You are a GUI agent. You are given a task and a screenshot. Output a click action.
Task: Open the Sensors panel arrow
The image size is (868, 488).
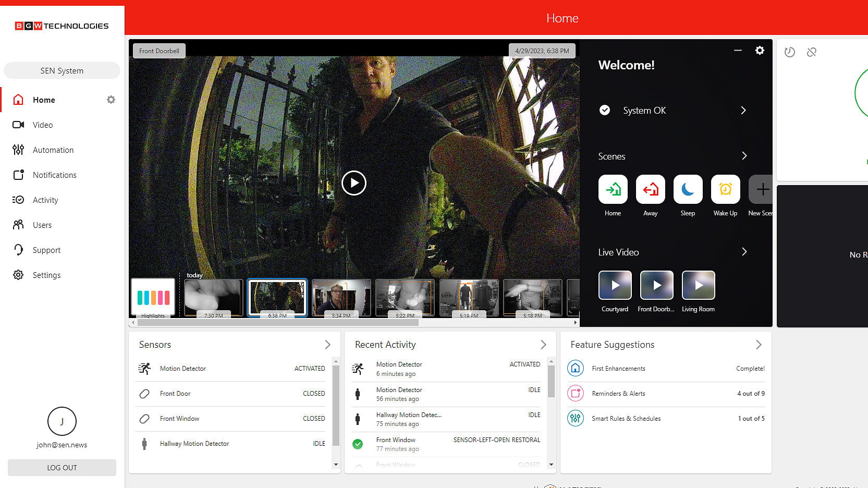coord(327,345)
